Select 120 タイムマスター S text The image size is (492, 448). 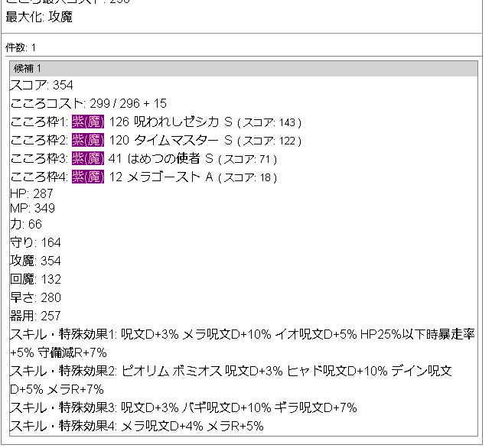(x=171, y=140)
